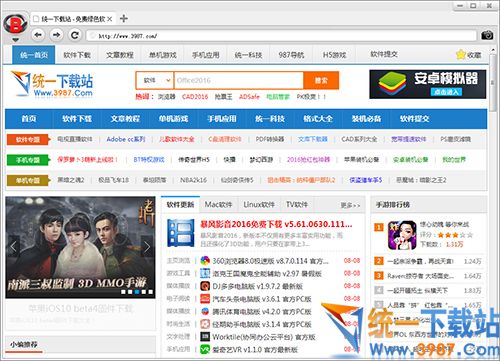Open the CAD系列大全 link
Viewport: 500px width, 361px height.
click(359, 139)
